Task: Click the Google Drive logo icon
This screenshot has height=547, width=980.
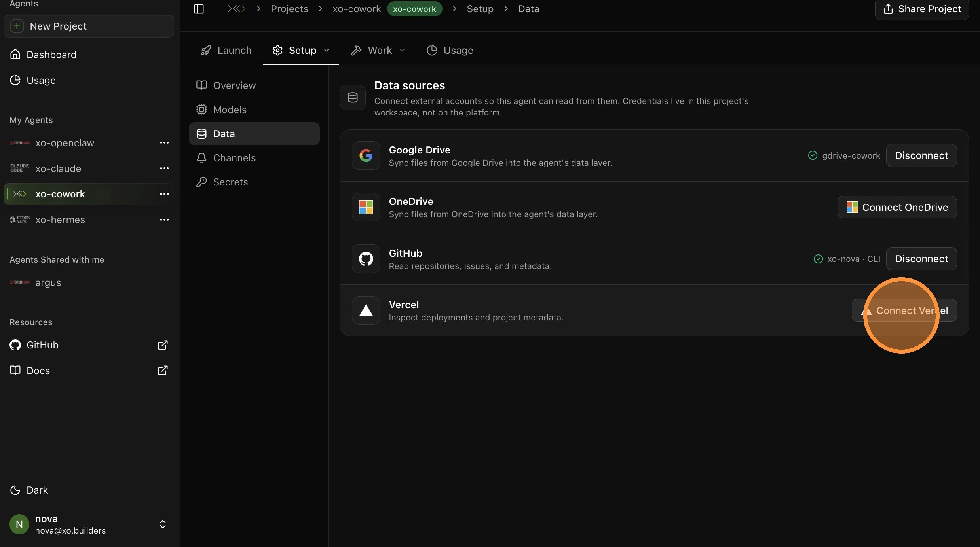Action: pyautogui.click(x=366, y=155)
